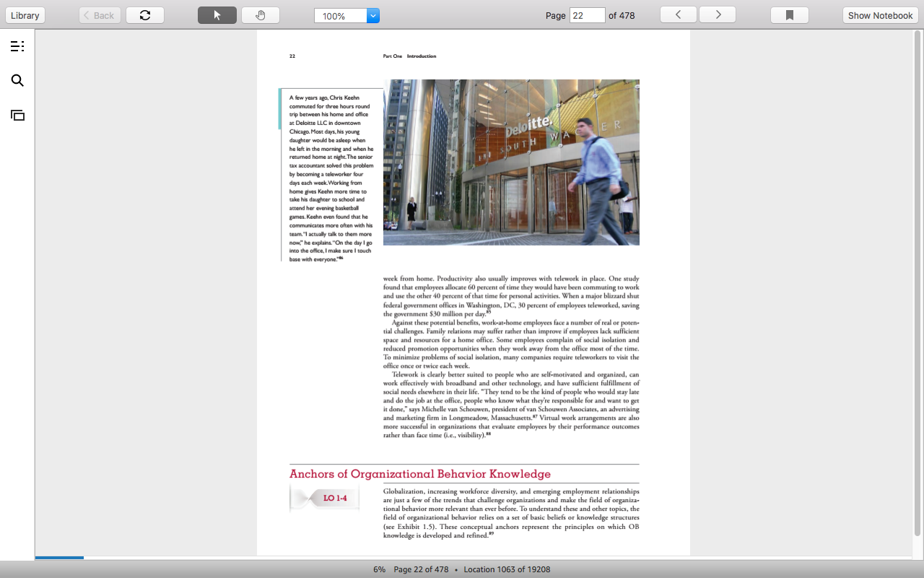924x578 pixels.
Task: Select the arrow pointer tool
Action: tap(217, 15)
